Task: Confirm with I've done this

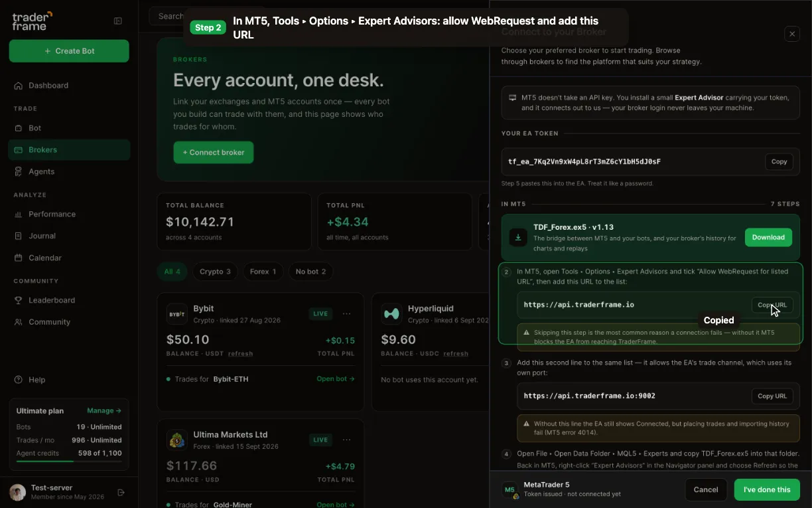Action: pos(767,489)
